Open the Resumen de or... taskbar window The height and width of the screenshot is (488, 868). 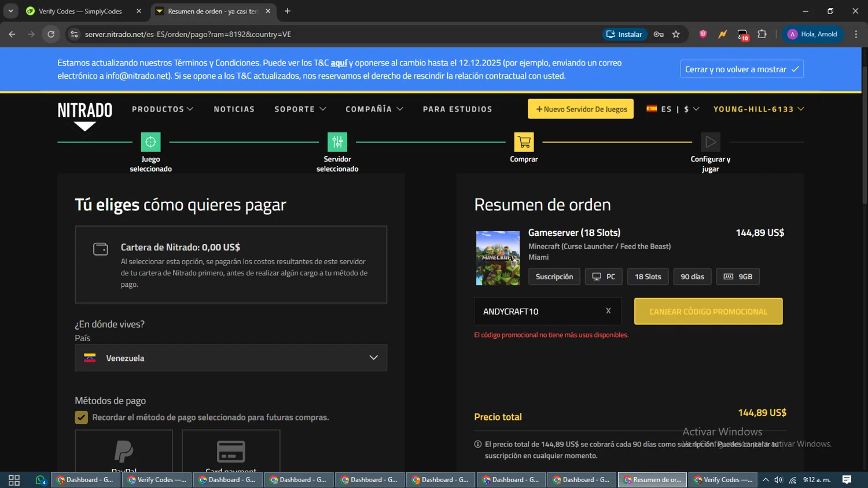click(x=653, y=480)
